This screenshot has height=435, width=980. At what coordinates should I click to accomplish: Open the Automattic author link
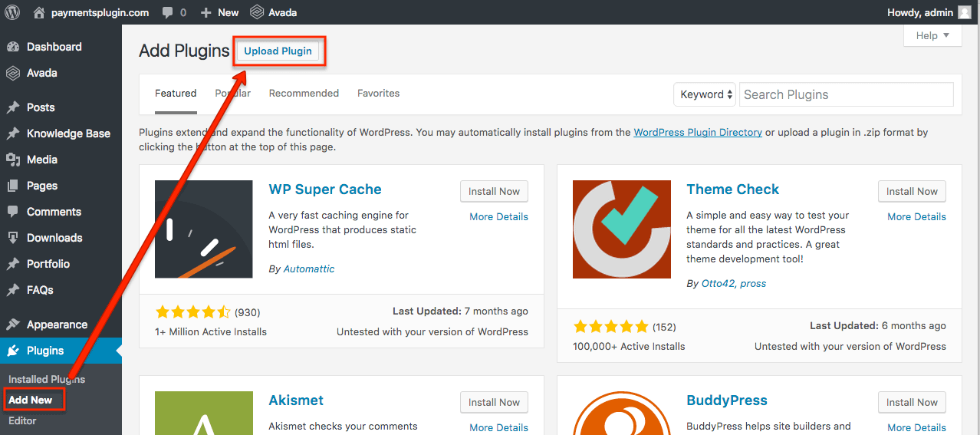click(x=309, y=269)
